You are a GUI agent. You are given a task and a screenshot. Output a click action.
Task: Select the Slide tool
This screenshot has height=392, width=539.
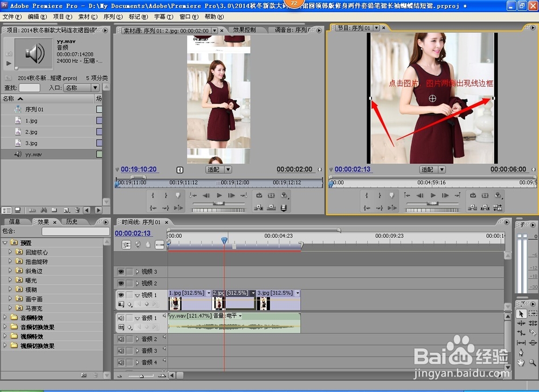click(x=533, y=342)
